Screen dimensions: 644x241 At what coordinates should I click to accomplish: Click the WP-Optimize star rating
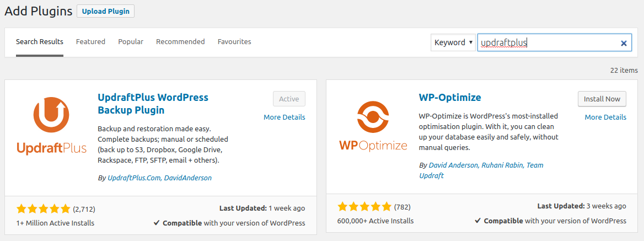click(364, 206)
